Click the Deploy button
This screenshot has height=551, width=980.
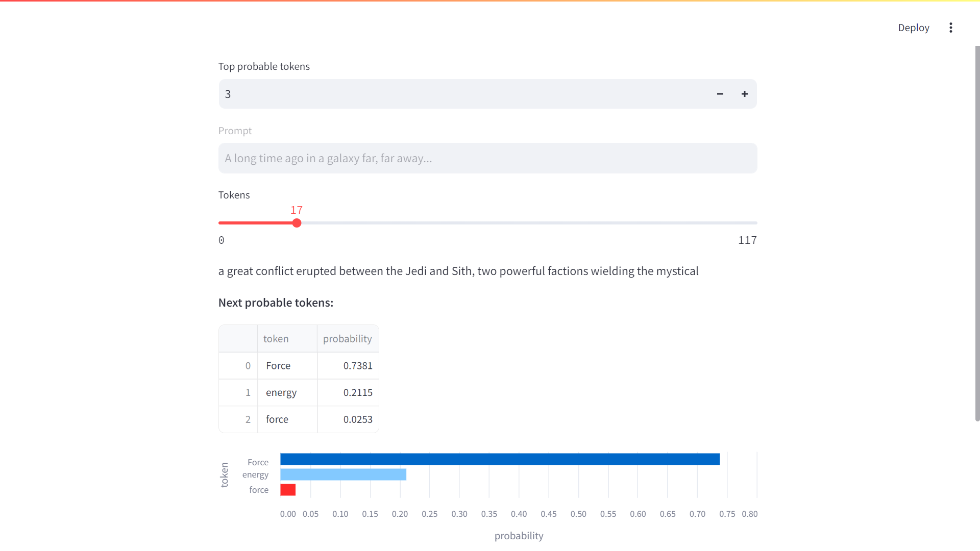tap(914, 28)
